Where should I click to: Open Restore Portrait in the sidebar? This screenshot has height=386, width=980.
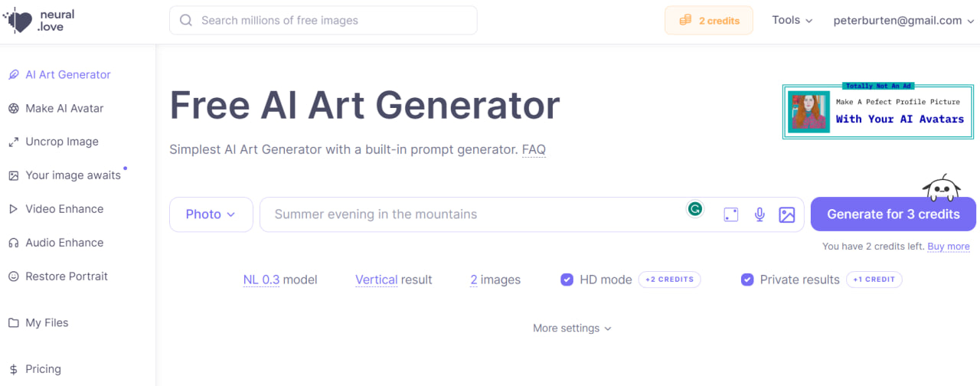[67, 276]
